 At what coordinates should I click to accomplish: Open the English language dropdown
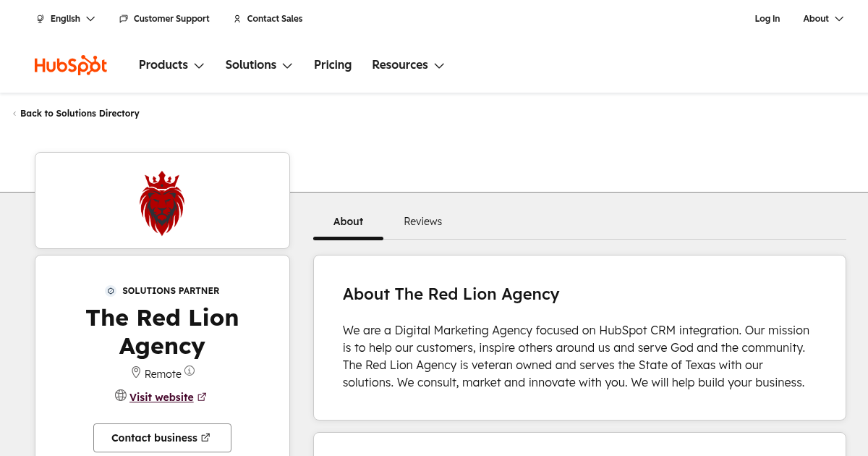tap(66, 19)
